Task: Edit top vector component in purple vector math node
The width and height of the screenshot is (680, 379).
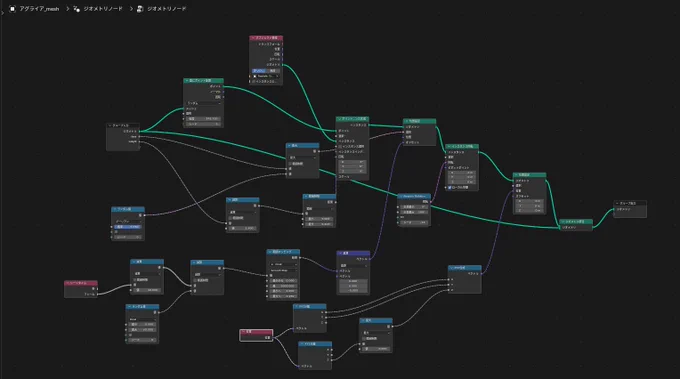Action: [353, 281]
